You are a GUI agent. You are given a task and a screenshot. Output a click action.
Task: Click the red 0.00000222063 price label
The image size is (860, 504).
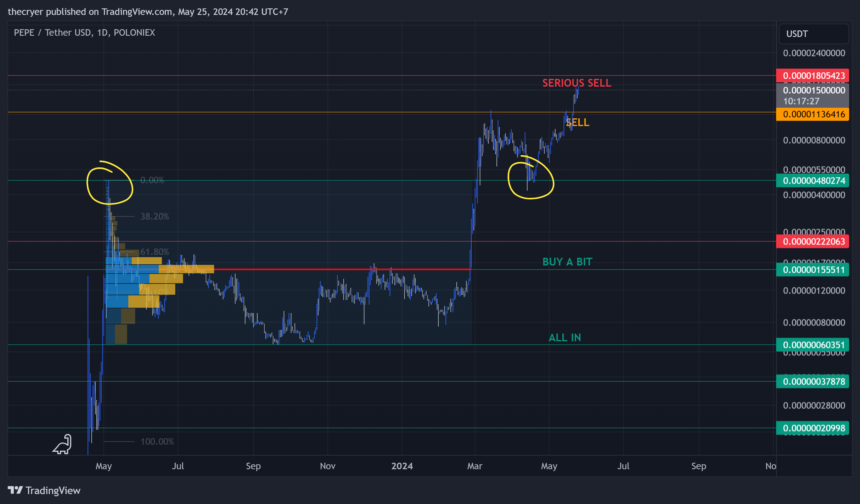(812, 241)
